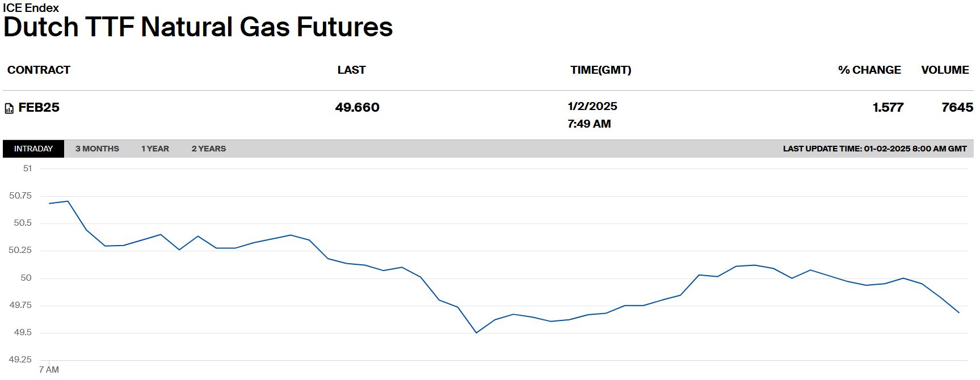Viewport: 980px width, 380px height.
Task: Click the 7645 volume figure
Action: tap(957, 108)
